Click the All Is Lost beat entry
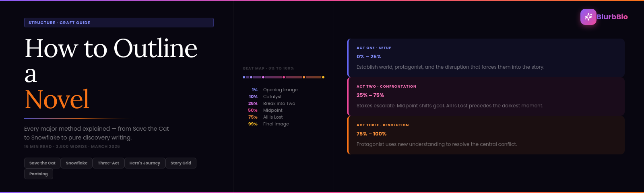The image size is (644, 193). coord(273,117)
